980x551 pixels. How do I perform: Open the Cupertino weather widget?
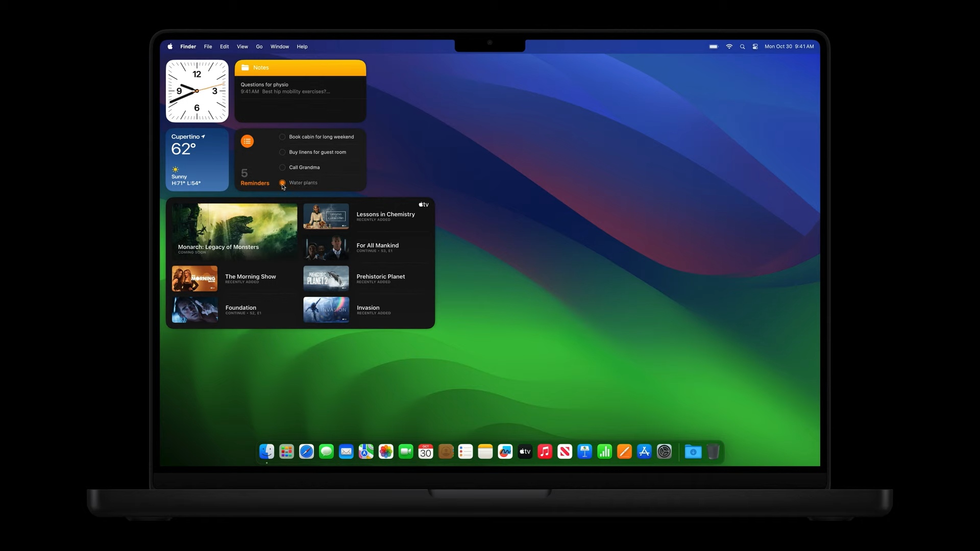[197, 160]
